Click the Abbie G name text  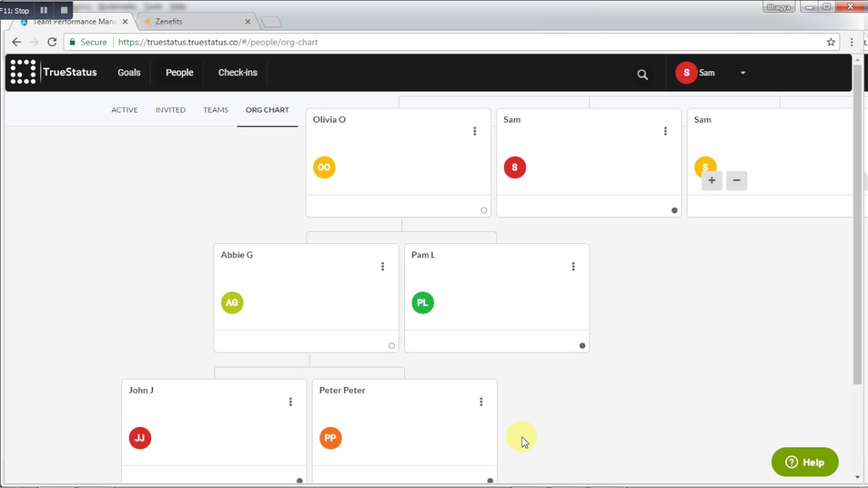pos(237,255)
